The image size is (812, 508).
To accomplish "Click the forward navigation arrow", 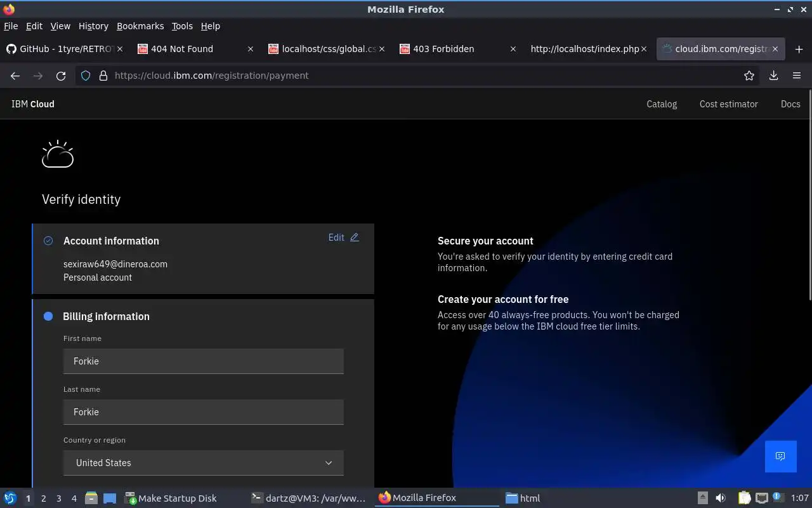I will point(38,76).
